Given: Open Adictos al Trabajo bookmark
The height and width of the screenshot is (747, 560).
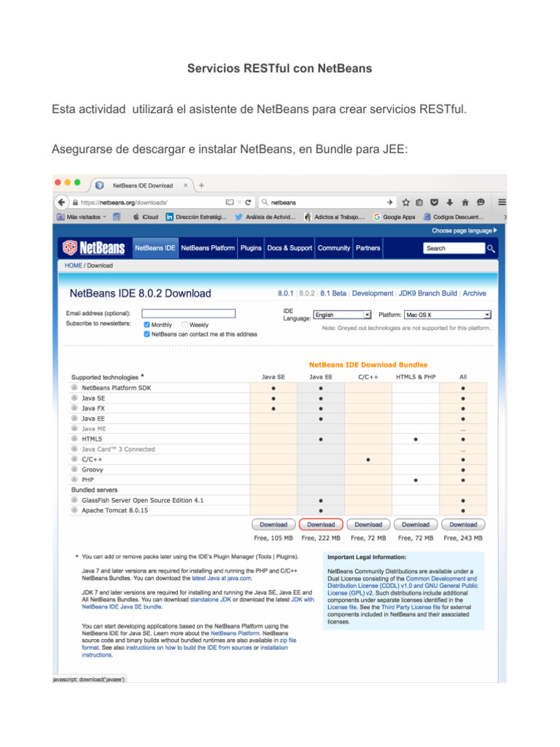Looking at the screenshot, I should pyautogui.click(x=335, y=217).
